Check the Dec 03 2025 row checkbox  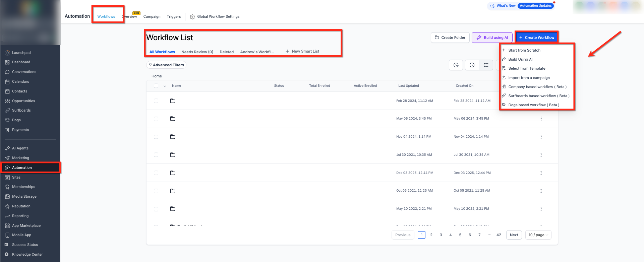156,173
